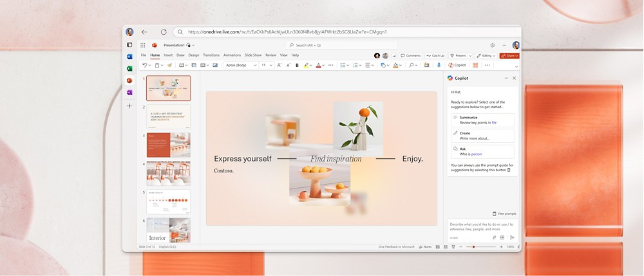Click Give Feedback to Microsoft
Viewport: 644px width, 276px height.
tap(396, 247)
